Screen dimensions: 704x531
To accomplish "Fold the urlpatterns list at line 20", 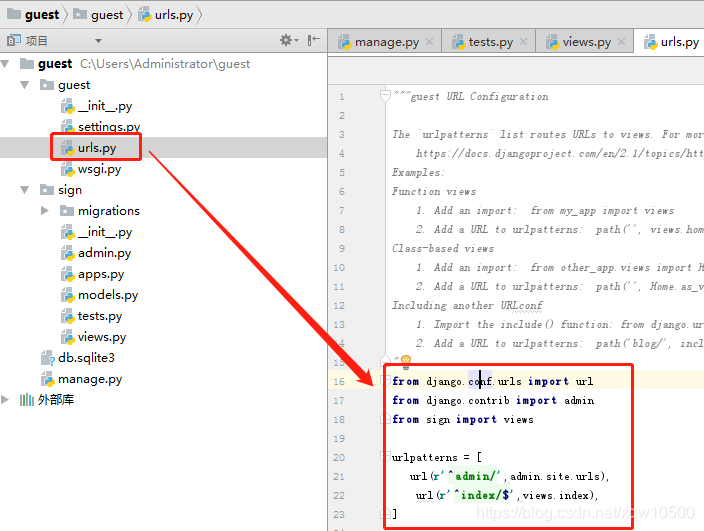I will click(385, 456).
